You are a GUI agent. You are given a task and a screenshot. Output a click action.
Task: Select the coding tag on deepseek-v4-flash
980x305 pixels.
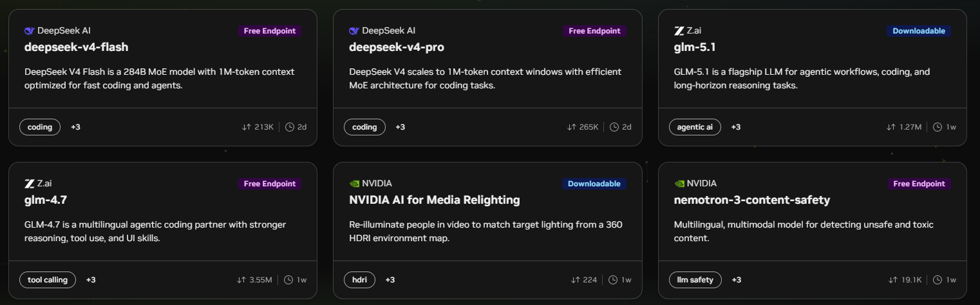40,127
